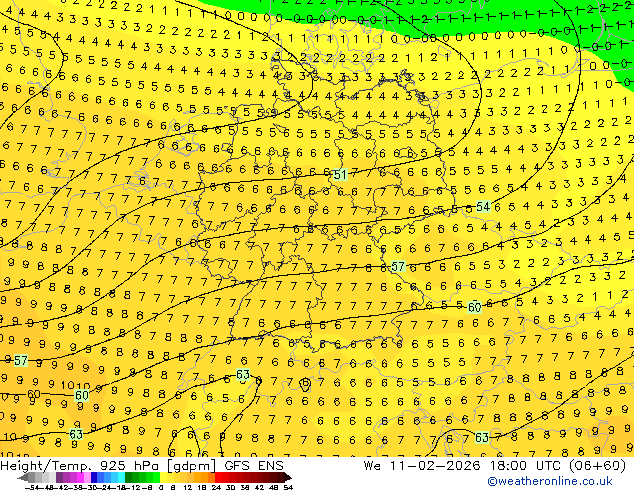Click the legend value '12' under the color bar
The height and width of the screenshot is (490, 634).
click(188, 487)
